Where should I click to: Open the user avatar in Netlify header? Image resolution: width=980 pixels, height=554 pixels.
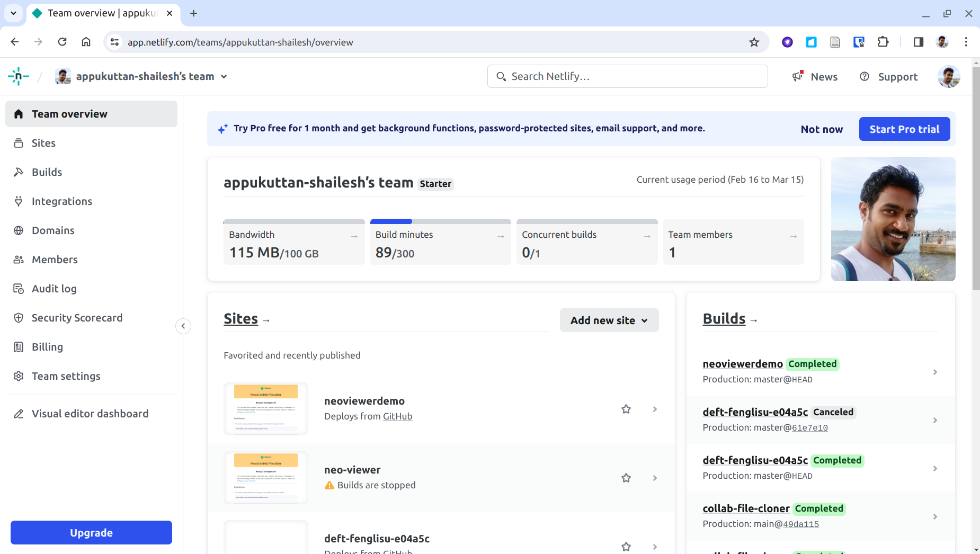[x=948, y=77]
